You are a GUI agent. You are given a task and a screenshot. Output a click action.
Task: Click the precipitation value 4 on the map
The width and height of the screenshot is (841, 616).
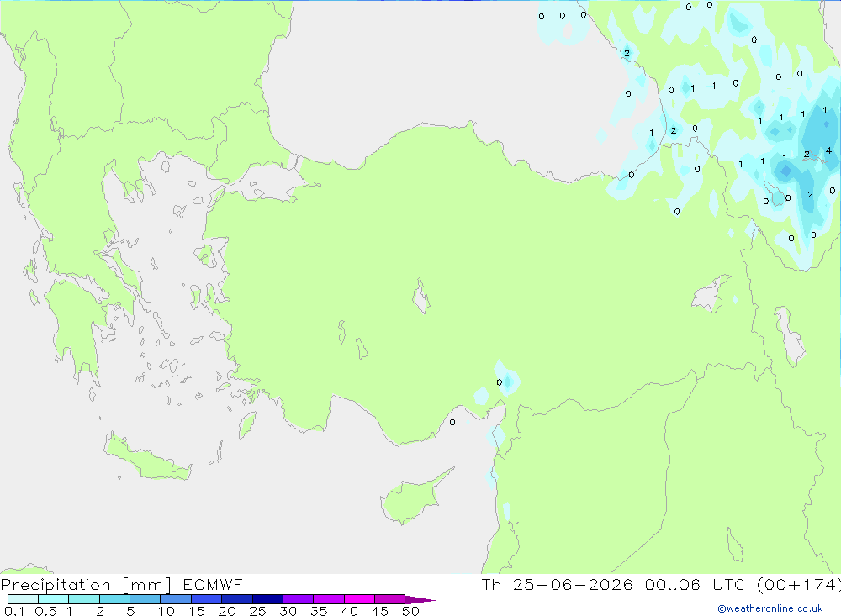pyautogui.click(x=828, y=150)
